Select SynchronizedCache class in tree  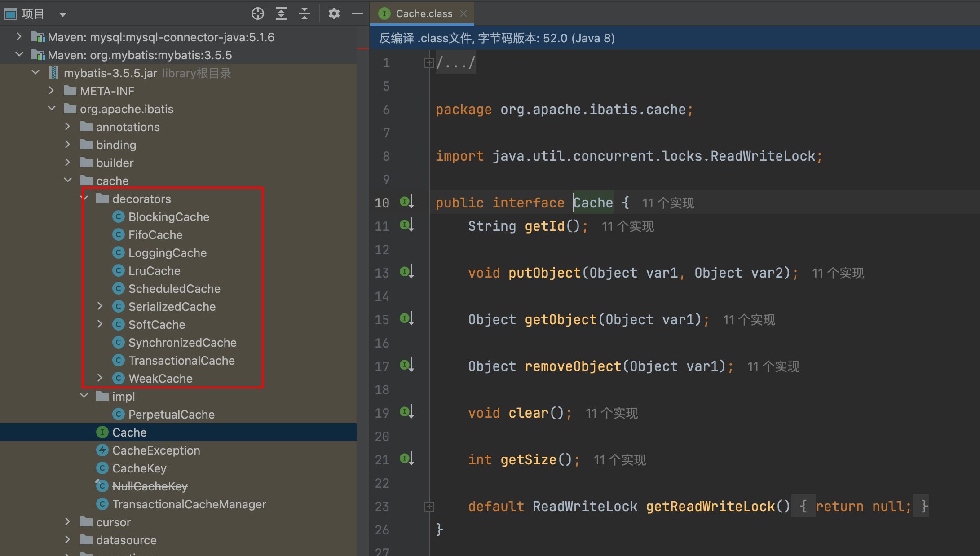point(182,343)
